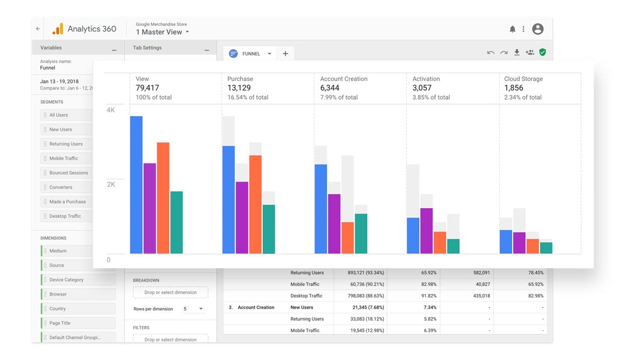Open the FUNNEL tab dropdown arrow
Screen dimensions: 644x362
tap(269, 54)
